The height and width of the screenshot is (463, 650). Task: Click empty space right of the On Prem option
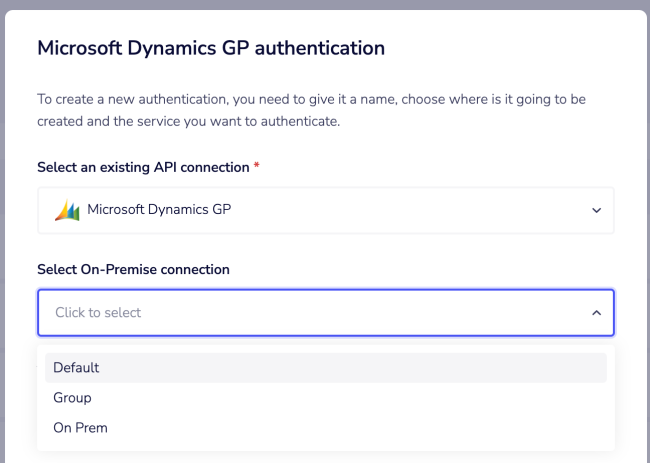point(400,427)
